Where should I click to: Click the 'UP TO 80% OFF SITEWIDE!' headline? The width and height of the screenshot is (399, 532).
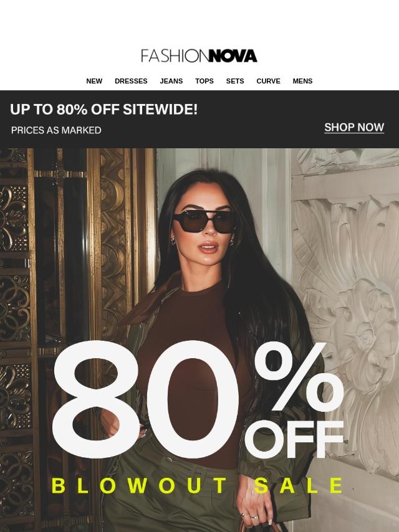click(103, 110)
